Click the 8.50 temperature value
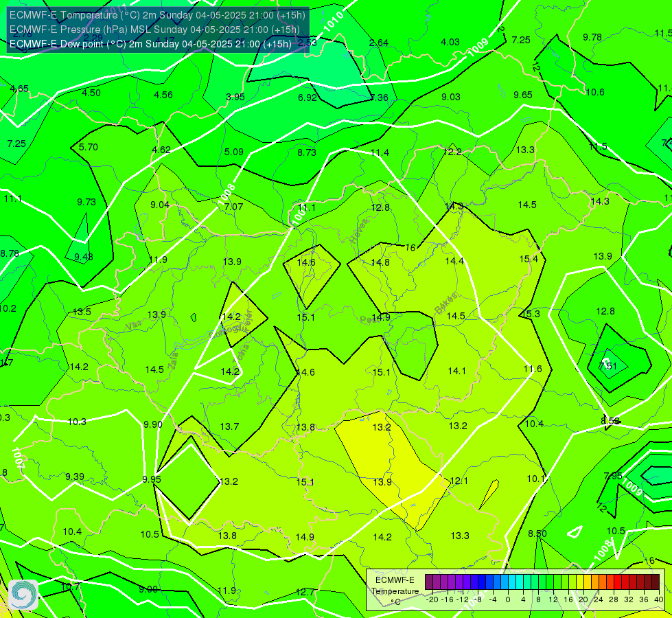Screen dimensions: 672x618 click(537, 534)
